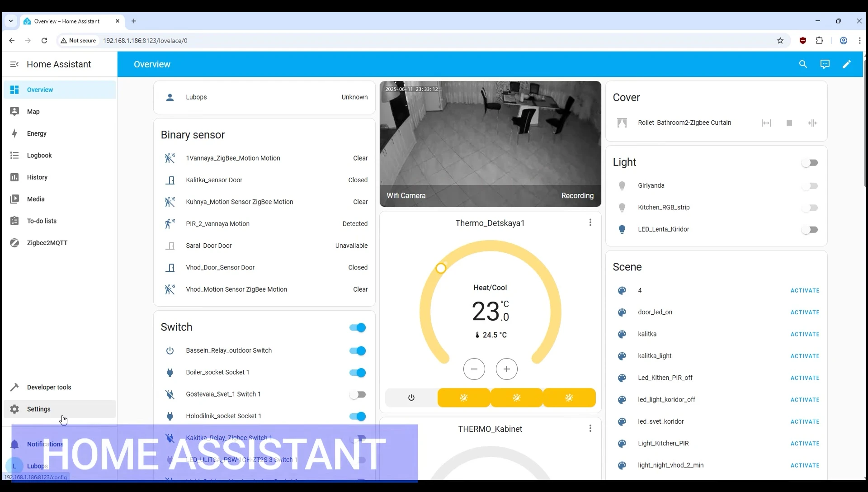Screen dimensions: 868x492
Task: Decrease Thermo_Detskaya1 target temperature
Action: (x=474, y=369)
